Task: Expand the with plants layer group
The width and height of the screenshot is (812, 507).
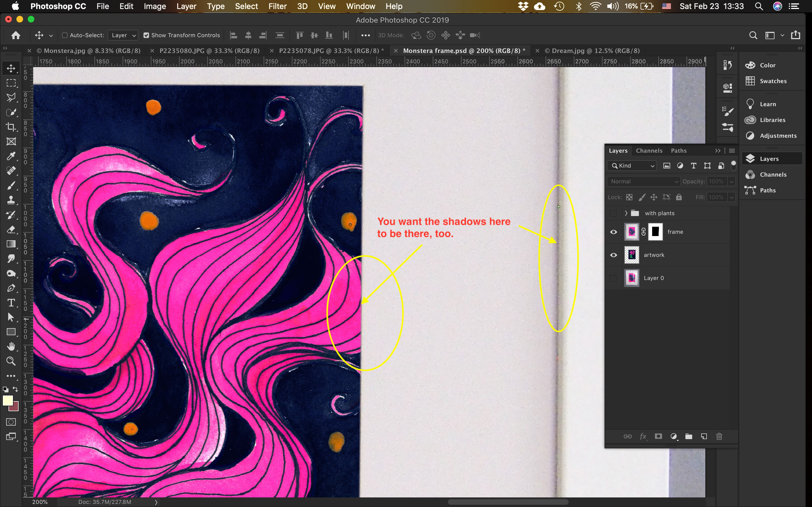Action: (x=626, y=213)
